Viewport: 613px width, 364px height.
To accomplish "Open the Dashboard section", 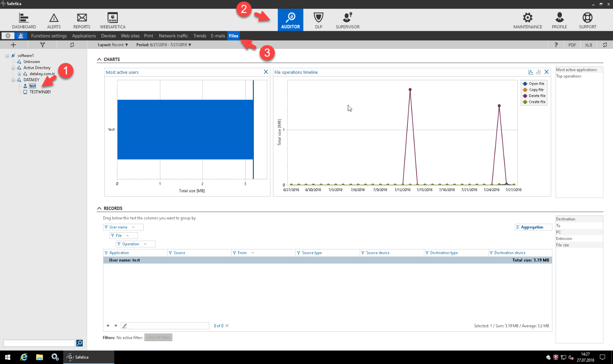I will 24,20.
